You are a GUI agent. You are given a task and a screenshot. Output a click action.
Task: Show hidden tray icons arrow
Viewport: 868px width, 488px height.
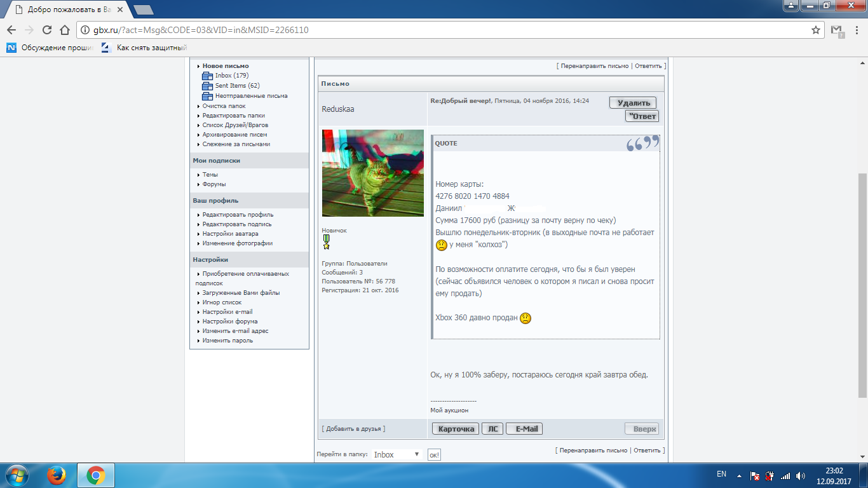coord(739,475)
